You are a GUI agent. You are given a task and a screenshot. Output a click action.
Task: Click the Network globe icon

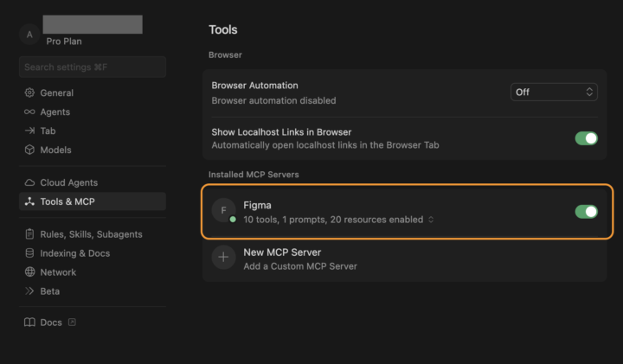pyautogui.click(x=29, y=271)
